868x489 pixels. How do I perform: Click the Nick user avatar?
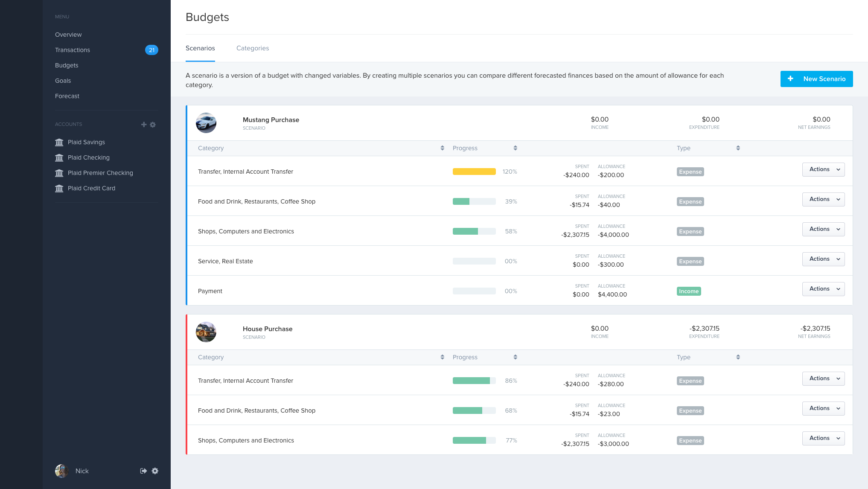click(x=61, y=471)
